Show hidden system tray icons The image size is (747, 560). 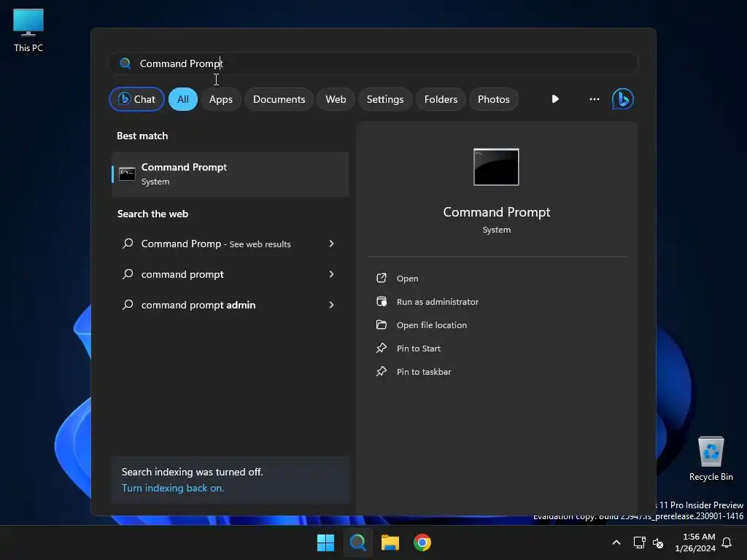616,542
